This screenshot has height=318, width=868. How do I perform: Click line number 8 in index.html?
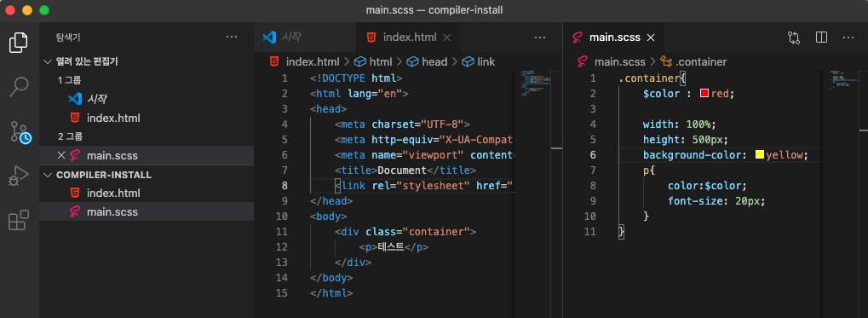pyautogui.click(x=285, y=186)
